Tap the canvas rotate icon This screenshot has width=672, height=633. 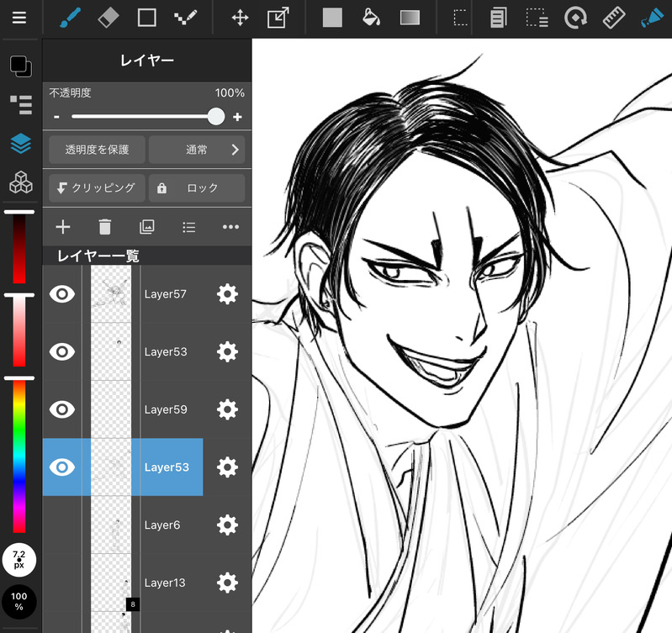point(575,18)
